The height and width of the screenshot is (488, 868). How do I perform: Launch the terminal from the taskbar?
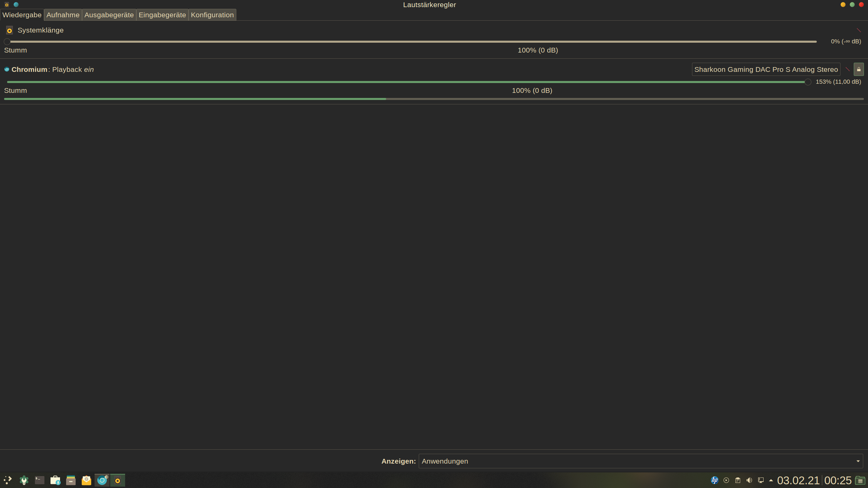tap(40, 480)
